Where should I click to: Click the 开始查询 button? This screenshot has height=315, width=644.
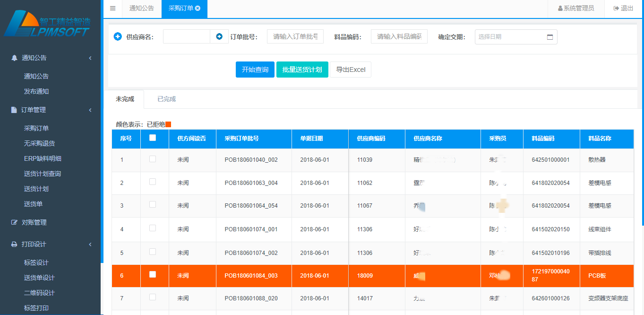(255, 70)
